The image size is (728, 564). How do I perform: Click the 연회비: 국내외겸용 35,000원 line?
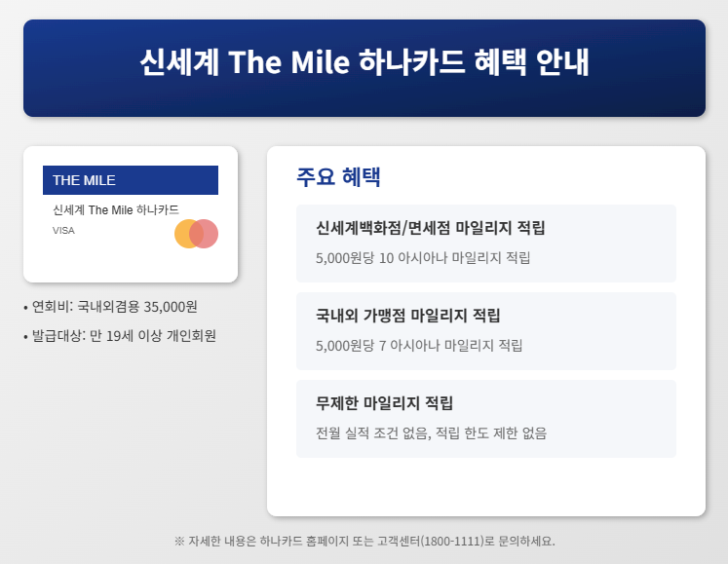[110, 307]
